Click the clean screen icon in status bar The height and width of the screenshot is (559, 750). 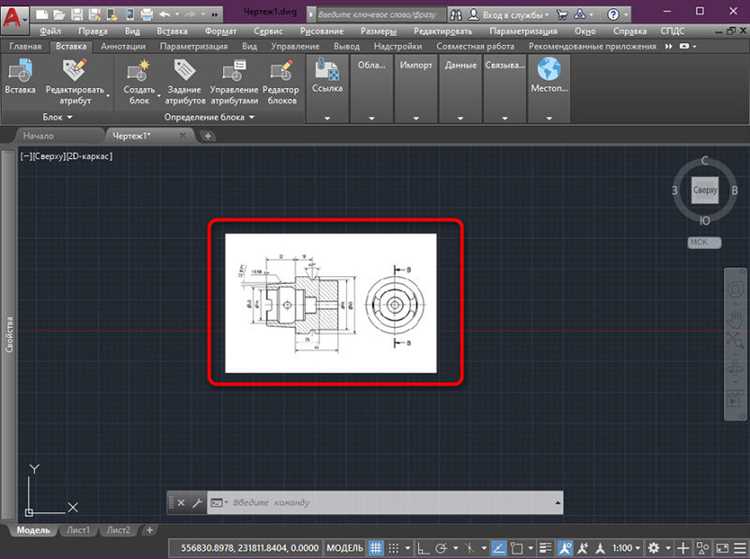[x=722, y=548]
